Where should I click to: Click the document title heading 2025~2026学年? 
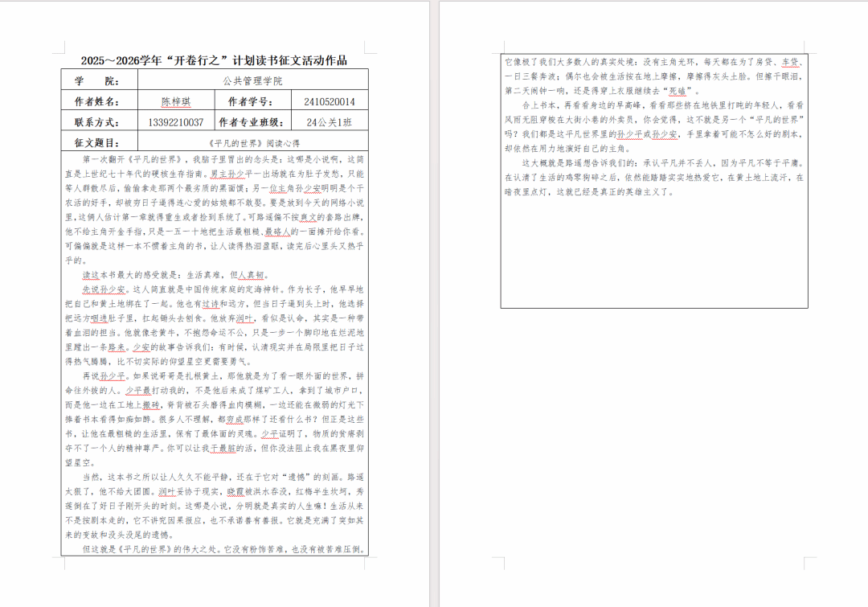215,60
